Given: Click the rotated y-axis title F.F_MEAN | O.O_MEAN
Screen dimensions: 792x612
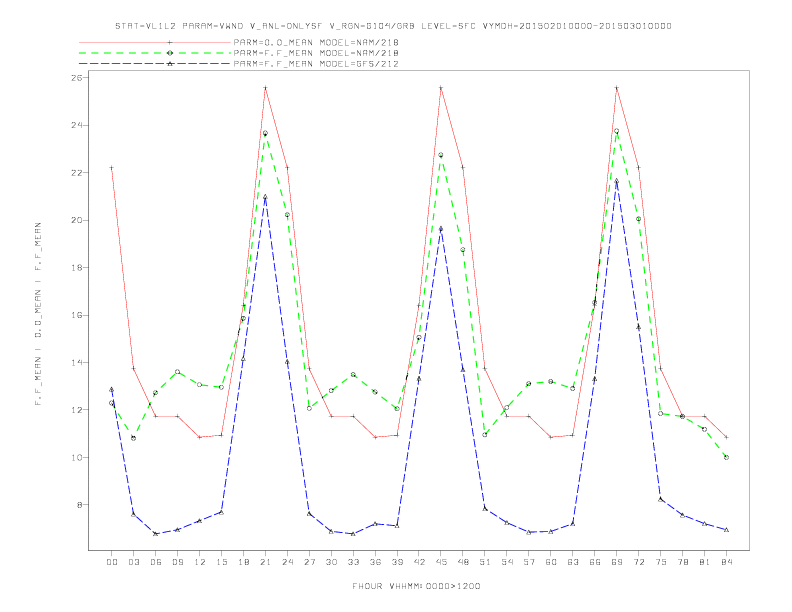Looking at the screenshot, I should (x=38, y=314).
